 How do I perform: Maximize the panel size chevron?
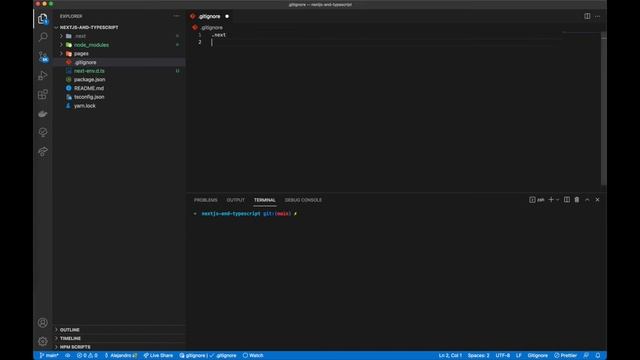click(587, 200)
